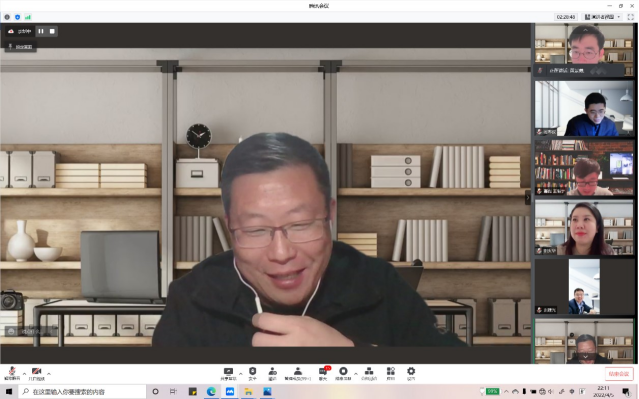Select narrow portrait thumbnail with dark bars
639x399 pixels.
[584, 287]
